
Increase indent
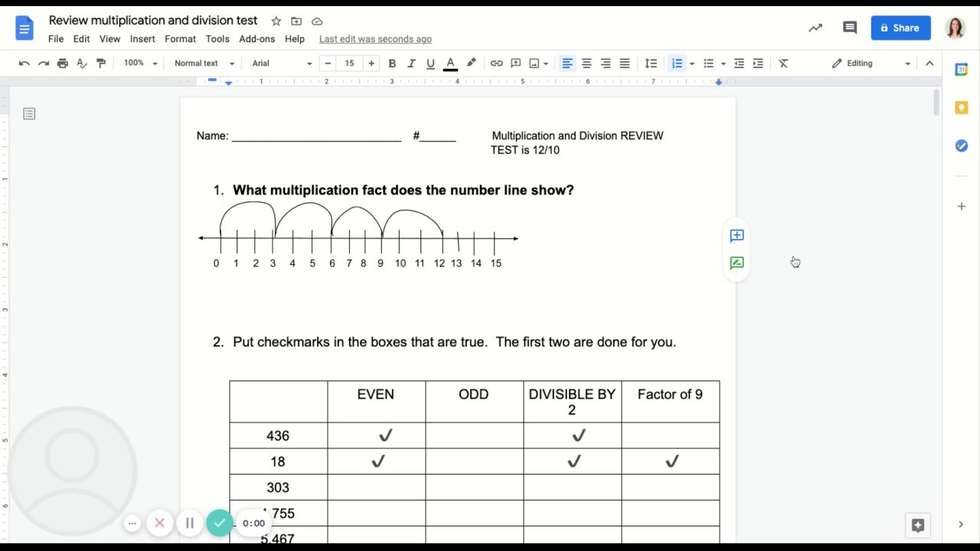[x=758, y=64]
